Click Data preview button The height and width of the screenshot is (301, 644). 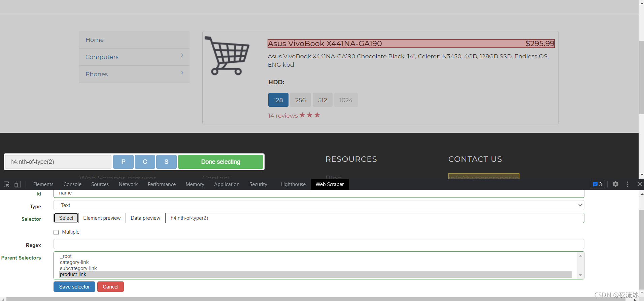tap(145, 218)
